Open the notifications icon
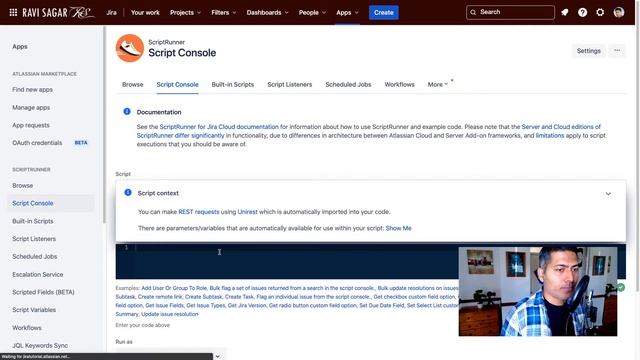 tap(565, 12)
